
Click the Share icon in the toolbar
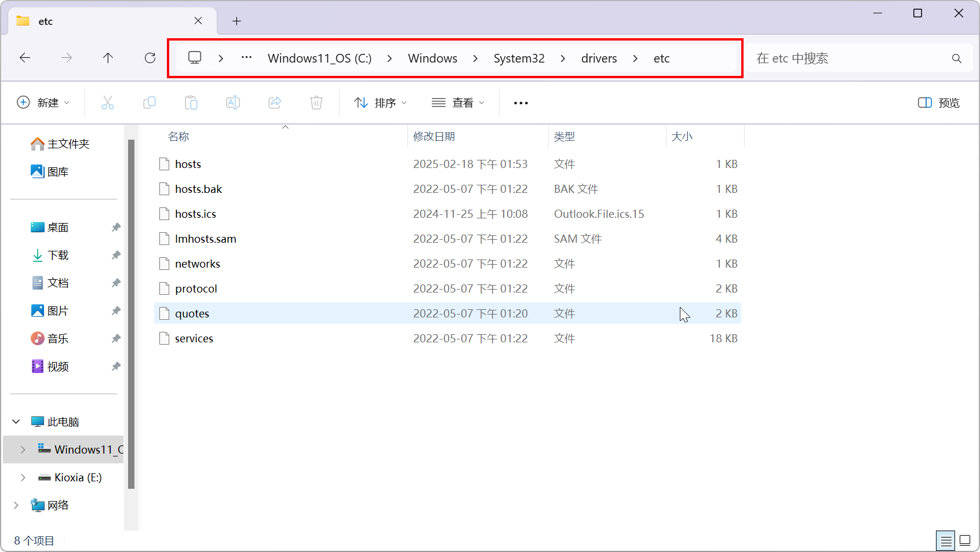275,103
